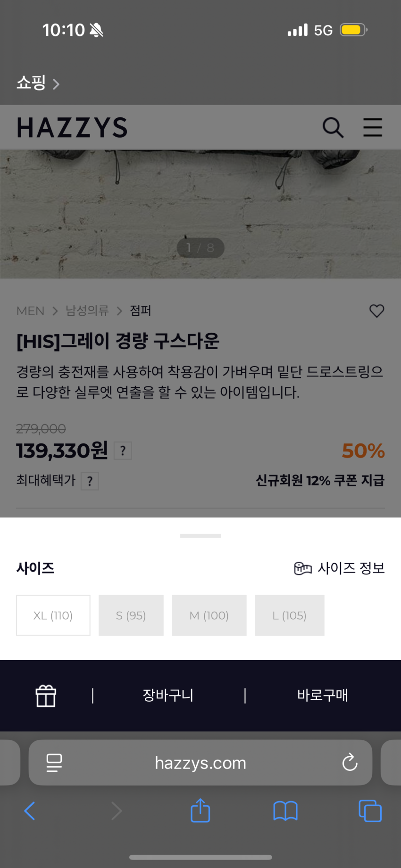Viewport: 401px width, 868px height.
Task: Expand 최대혜택가 question mark info
Action: point(90,481)
